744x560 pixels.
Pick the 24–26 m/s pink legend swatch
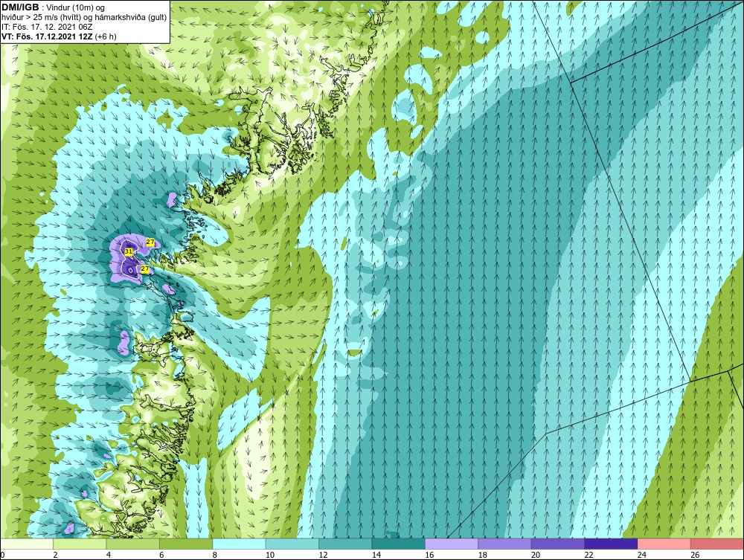[664, 544]
